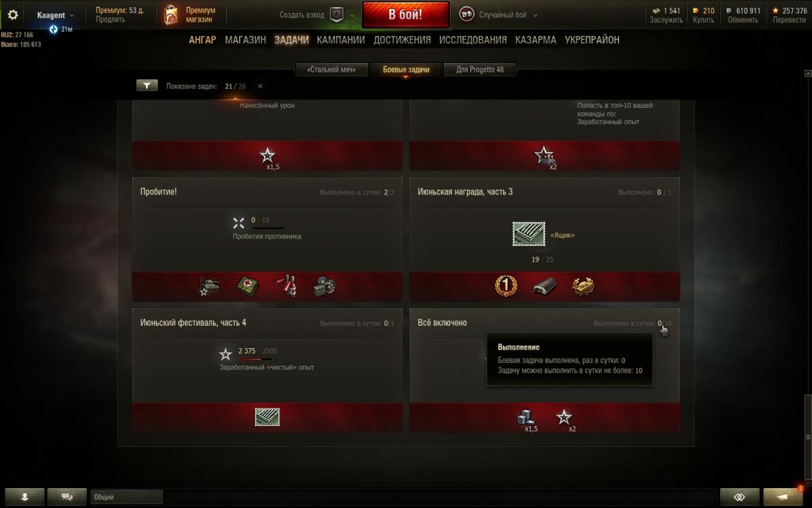812x508 pixels.
Task: Click the first aid kit reward icon
Action: [x=248, y=287]
